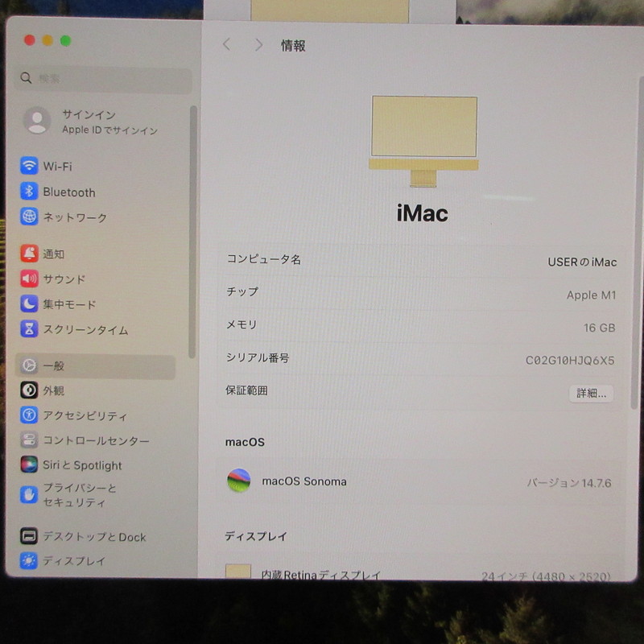The width and height of the screenshot is (644, 644).
Task: Click the シリアル番号 label
Action: 258,357
